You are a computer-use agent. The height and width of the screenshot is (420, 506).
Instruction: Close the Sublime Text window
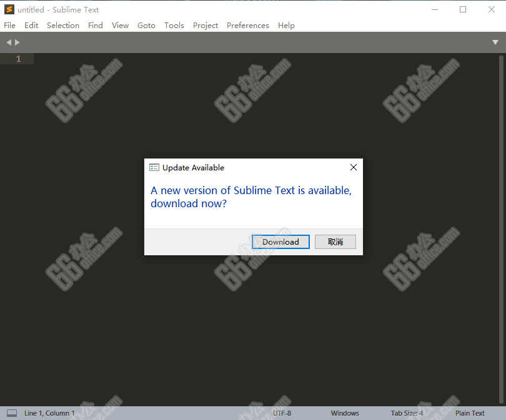coord(492,9)
